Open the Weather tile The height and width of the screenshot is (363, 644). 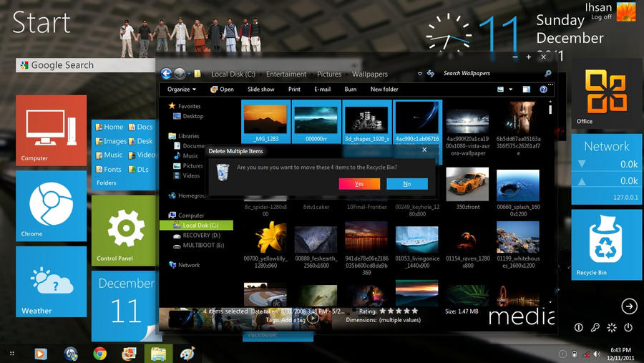(x=52, y=281)
